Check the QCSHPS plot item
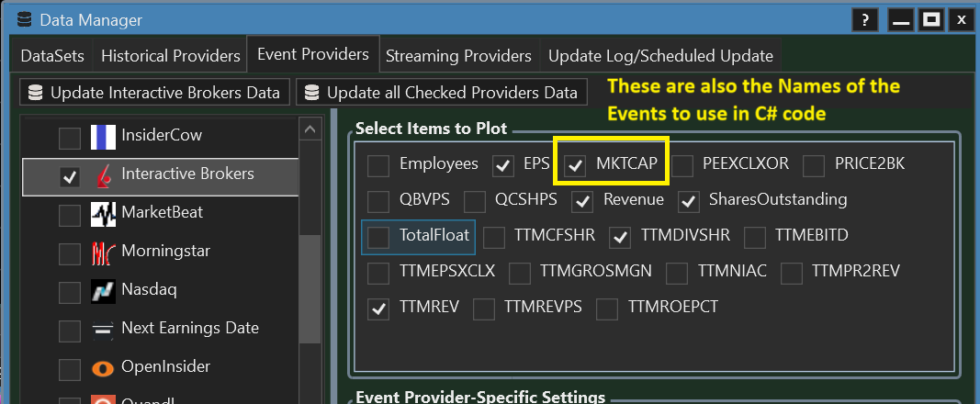The width and height of the screenshot is (980, 404). [x=474, y=202]
